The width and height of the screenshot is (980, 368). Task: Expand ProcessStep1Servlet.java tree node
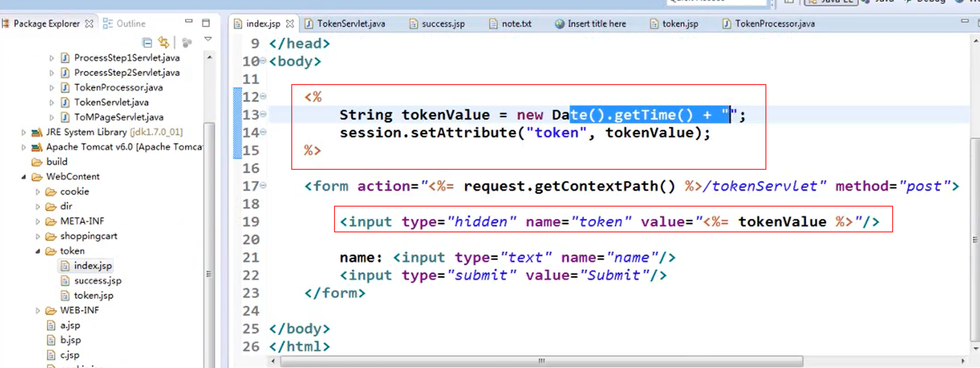point(51,58)
